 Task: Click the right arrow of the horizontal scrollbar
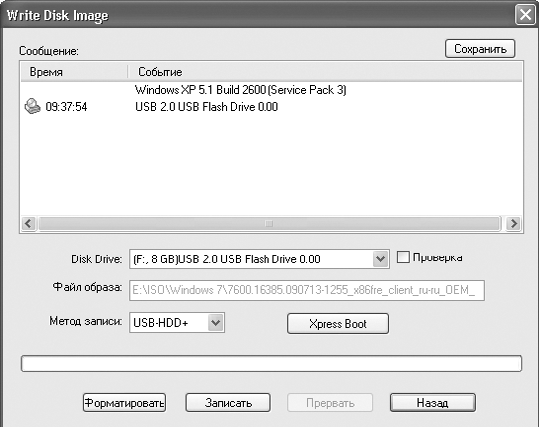coord(513,223)
